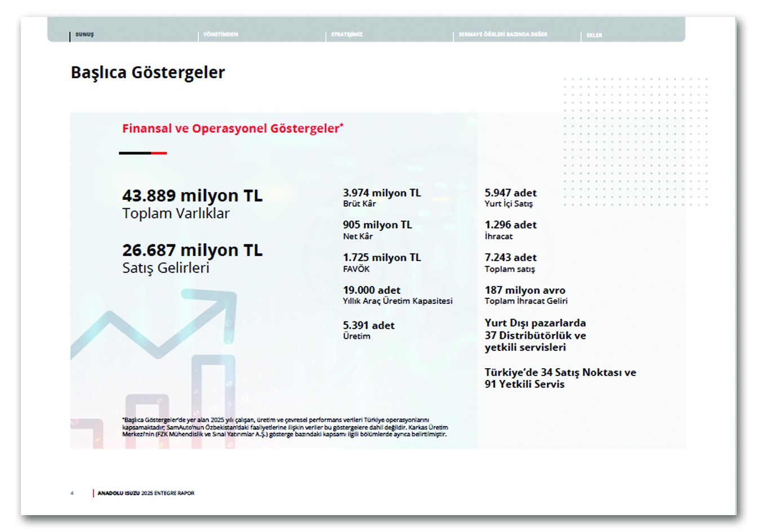
Task: Click the 'Net Kâr' label
Action: (x=358, y=236)
